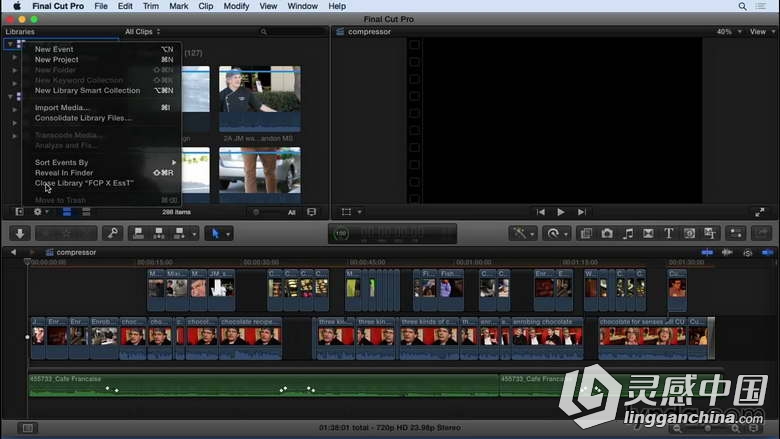Open the browser gear action menu
780x439 pixels.
coord(40,212)
